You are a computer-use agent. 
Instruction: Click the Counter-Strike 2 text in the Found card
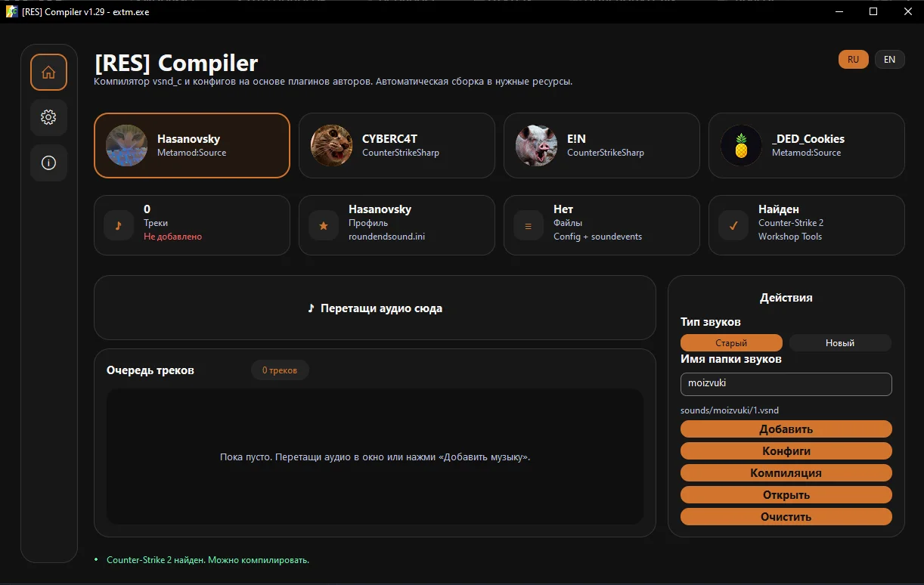point(791,223)
